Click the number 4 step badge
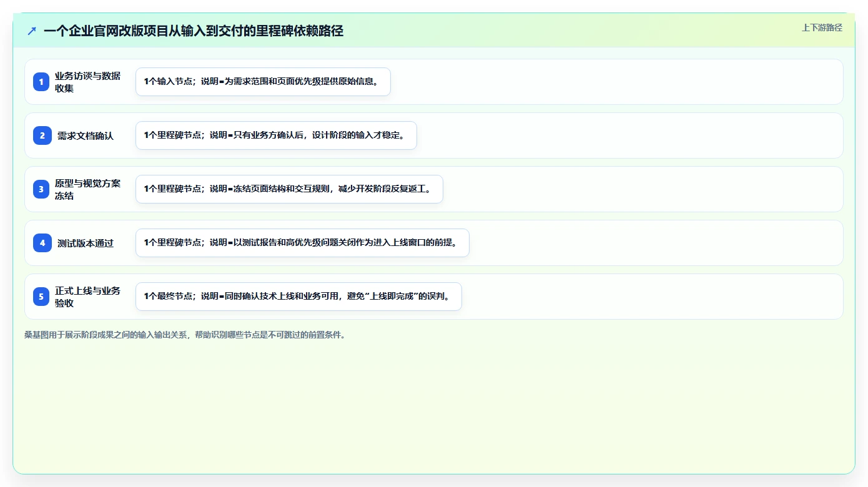 tap(42, 243)
